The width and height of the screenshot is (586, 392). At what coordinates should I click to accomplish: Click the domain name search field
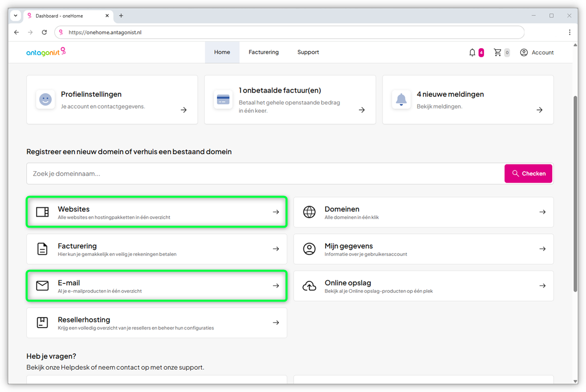pos(265,174)
